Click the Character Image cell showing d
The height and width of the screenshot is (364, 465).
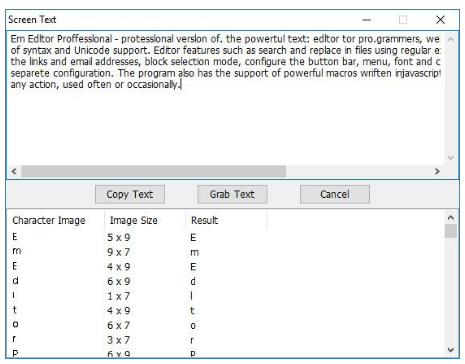[x=15, y=280]
